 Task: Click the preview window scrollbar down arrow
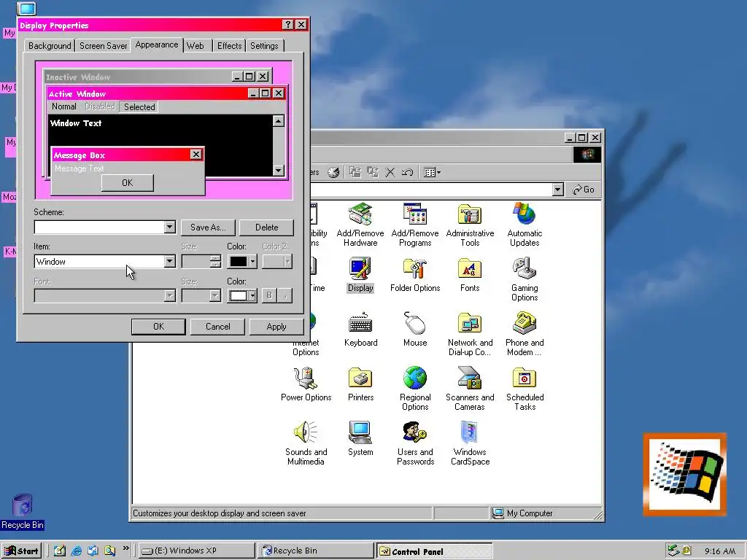(x=279, y=170)
